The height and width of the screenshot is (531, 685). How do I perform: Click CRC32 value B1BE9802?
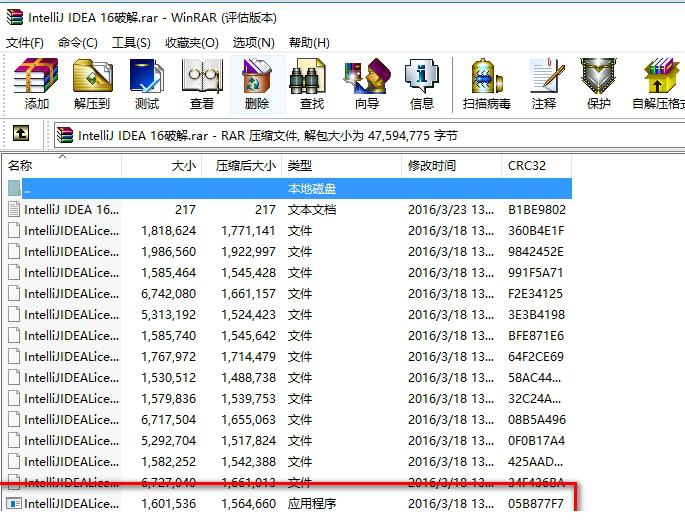tap(537, 210)
